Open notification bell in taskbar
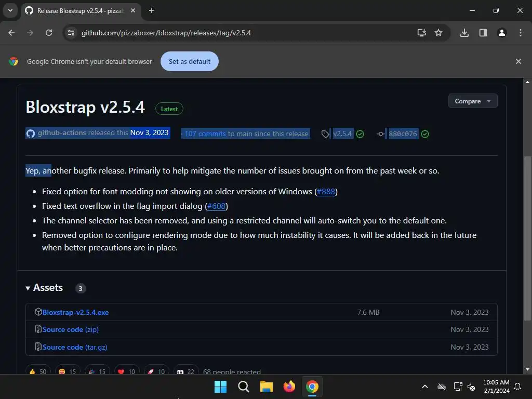The image size is (532, 399). (x=518, y=387)
